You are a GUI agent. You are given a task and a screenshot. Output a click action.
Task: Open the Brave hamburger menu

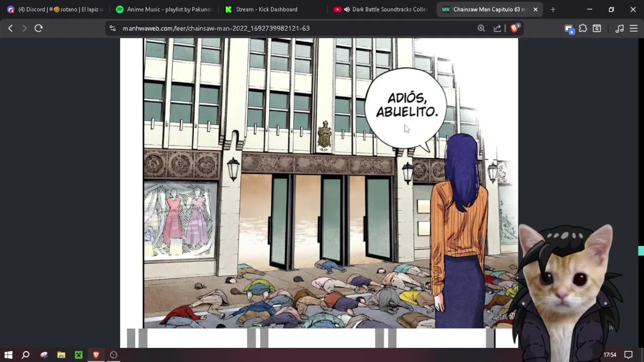coord(633,29)
